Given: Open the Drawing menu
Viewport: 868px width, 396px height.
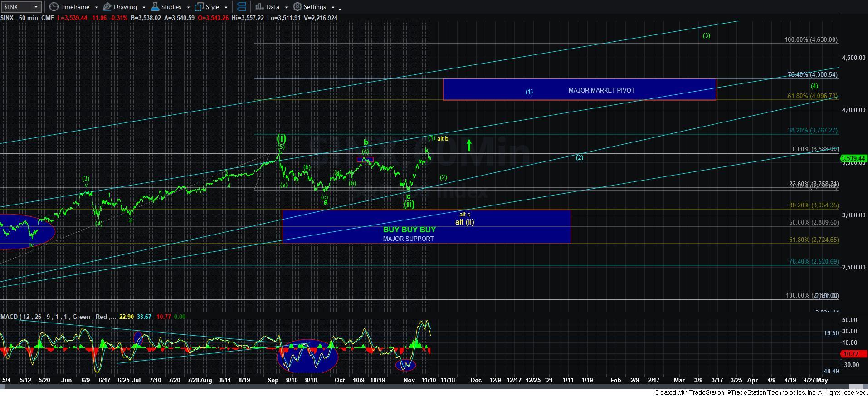Looking at the screenshot, I should pyautogui.click(x=125, y=7).
